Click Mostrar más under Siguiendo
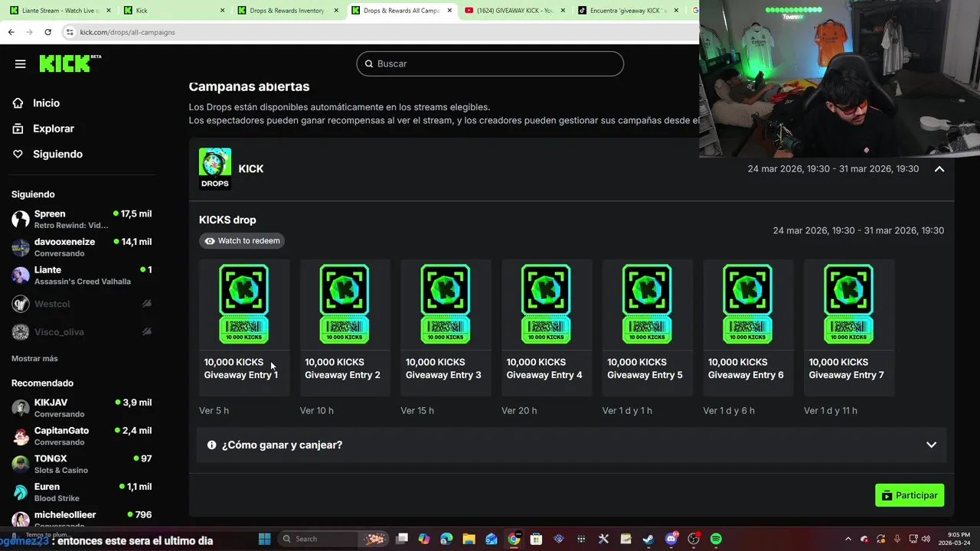The height and width of the screenshot is (551, 980). [x=34, y=358]
